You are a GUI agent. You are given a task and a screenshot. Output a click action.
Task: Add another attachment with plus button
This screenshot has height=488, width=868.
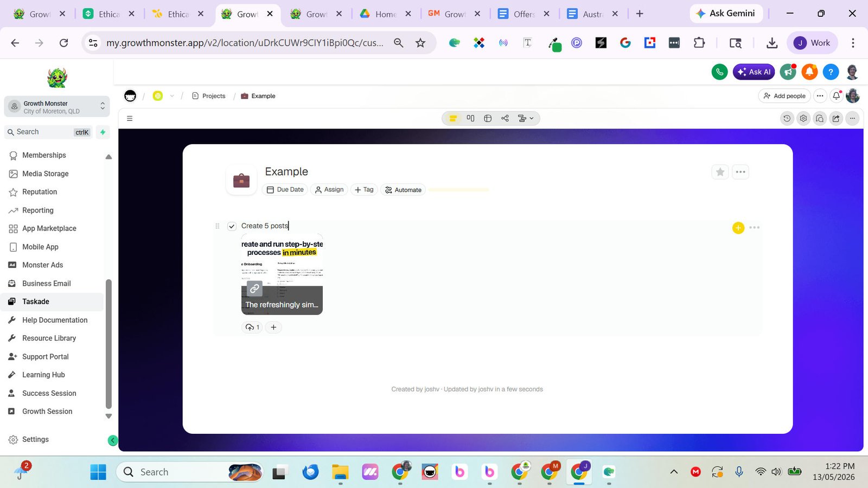click(x=273, y=327)
